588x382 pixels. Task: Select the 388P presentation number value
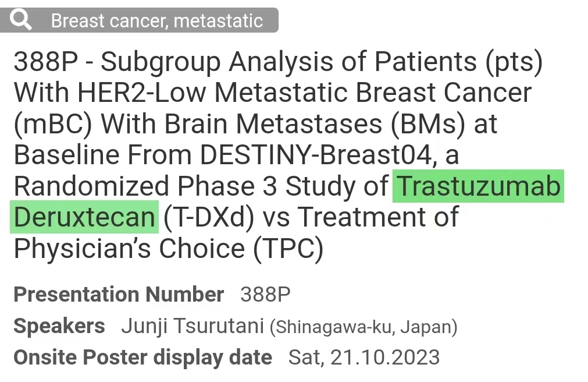coord(265,295)
